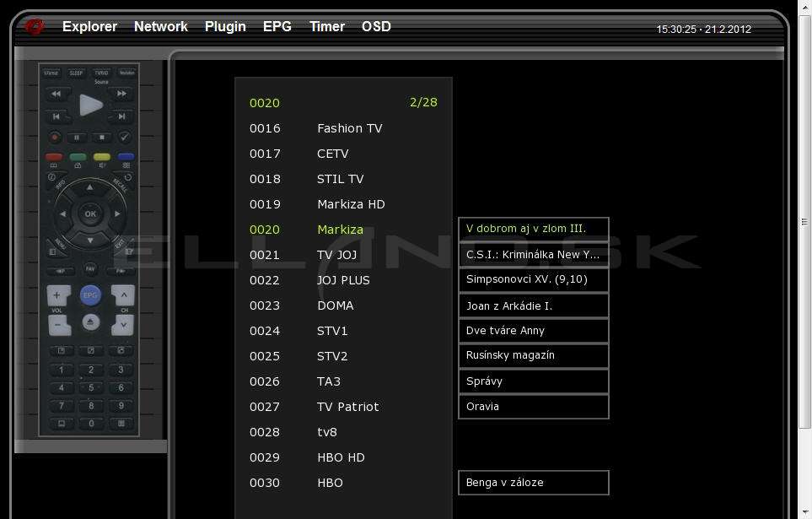Click number 2 on remote keypad

click(90, 370)
